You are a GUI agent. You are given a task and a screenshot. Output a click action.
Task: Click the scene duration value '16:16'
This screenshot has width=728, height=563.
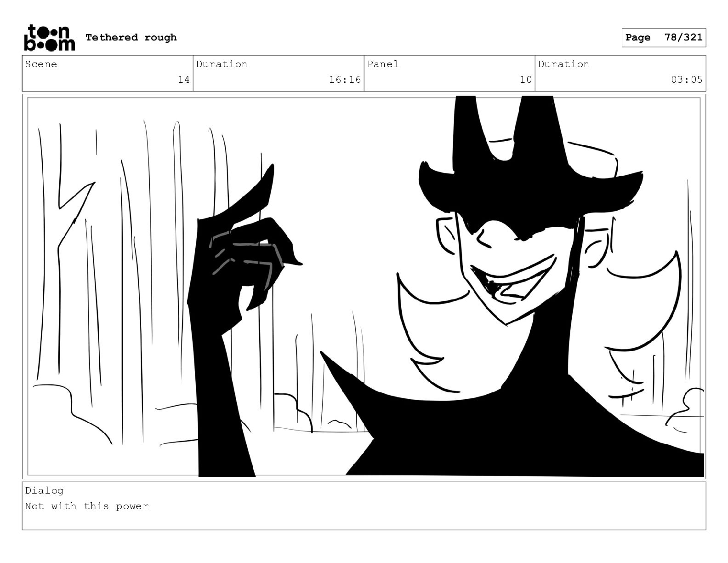345,80
